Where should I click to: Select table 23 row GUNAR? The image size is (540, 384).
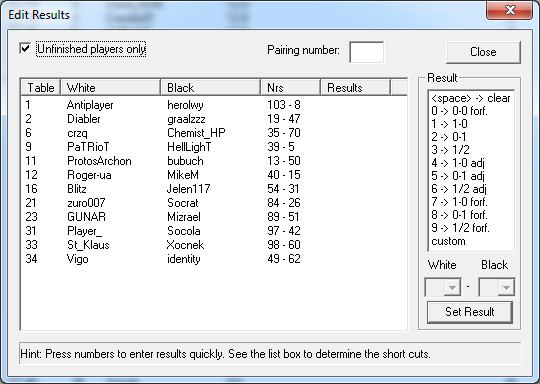(214, 217)
